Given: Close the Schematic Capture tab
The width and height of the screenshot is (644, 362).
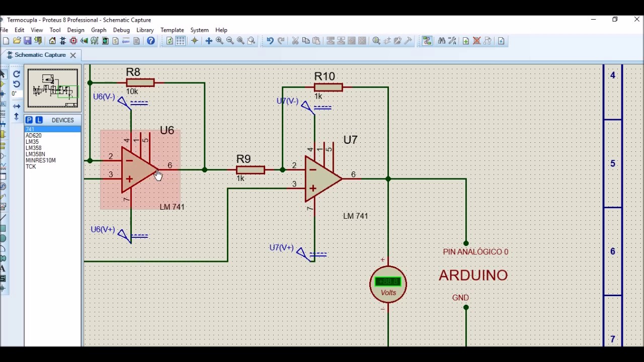Looking at the screenshot, I should (x=73, y=55).
